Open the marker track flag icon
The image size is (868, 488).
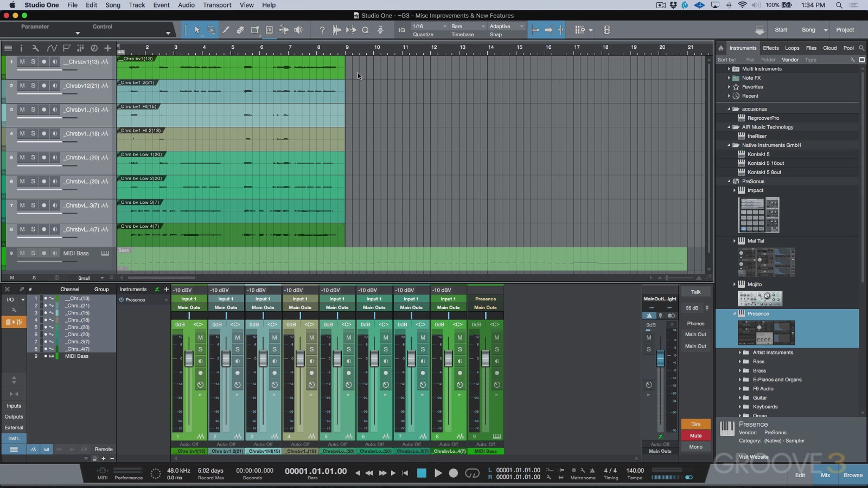click(67, 48)
